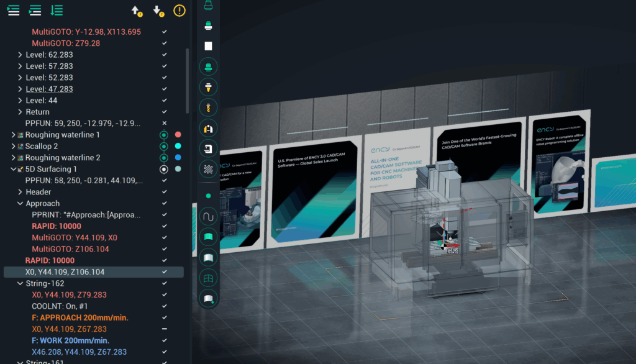Jump to next warning with down-arrow icon

pyautogui.click(x=158, y=11)
